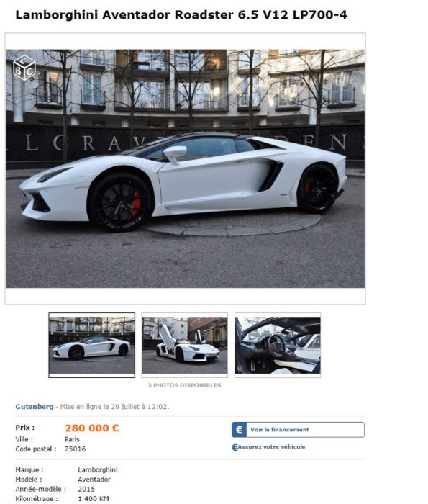
Task: Click the Paris city value
Action: pyautogui.click(x=72, y=439)
